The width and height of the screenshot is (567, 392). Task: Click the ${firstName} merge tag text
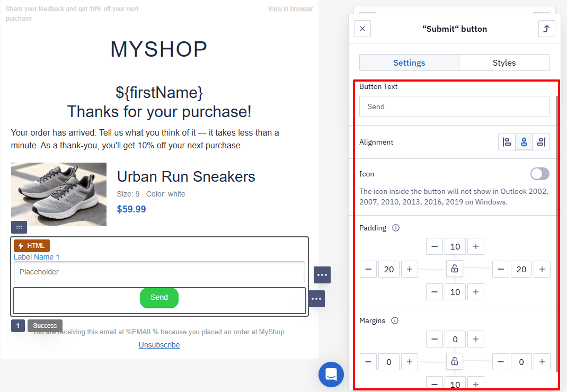[x=159, y=93]
